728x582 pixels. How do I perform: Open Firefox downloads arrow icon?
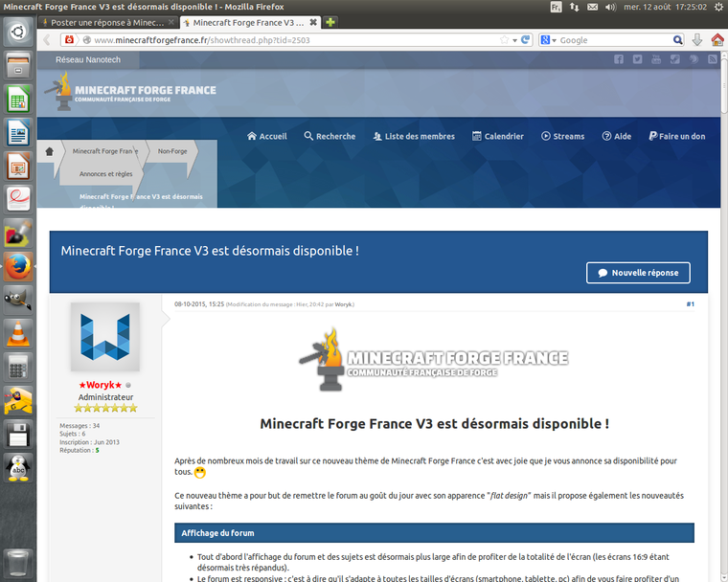tap(697, 40)
